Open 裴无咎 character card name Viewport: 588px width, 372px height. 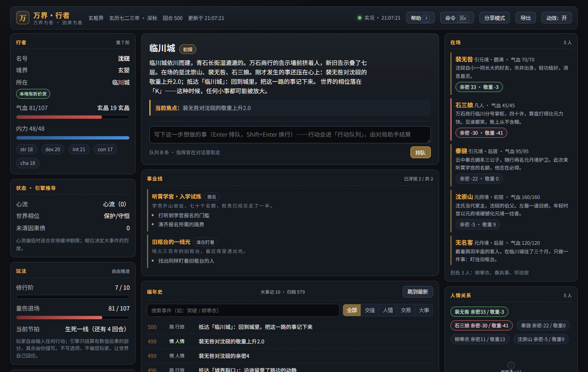464,60
